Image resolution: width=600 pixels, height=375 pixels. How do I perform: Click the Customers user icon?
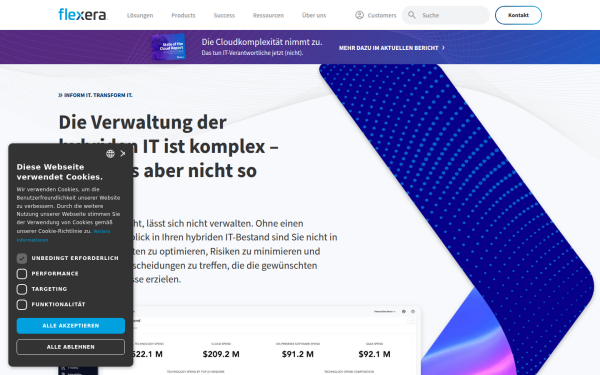point(359,15)
